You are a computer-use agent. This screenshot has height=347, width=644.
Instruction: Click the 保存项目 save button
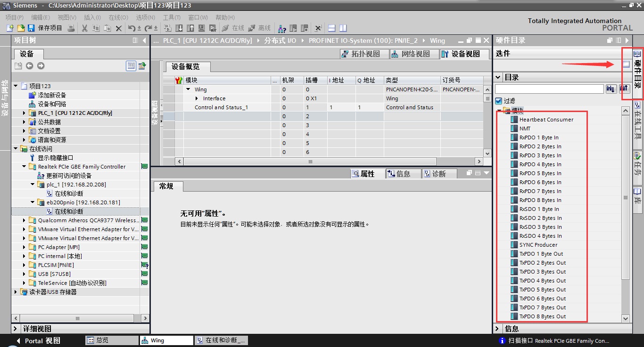coord(45,28)
